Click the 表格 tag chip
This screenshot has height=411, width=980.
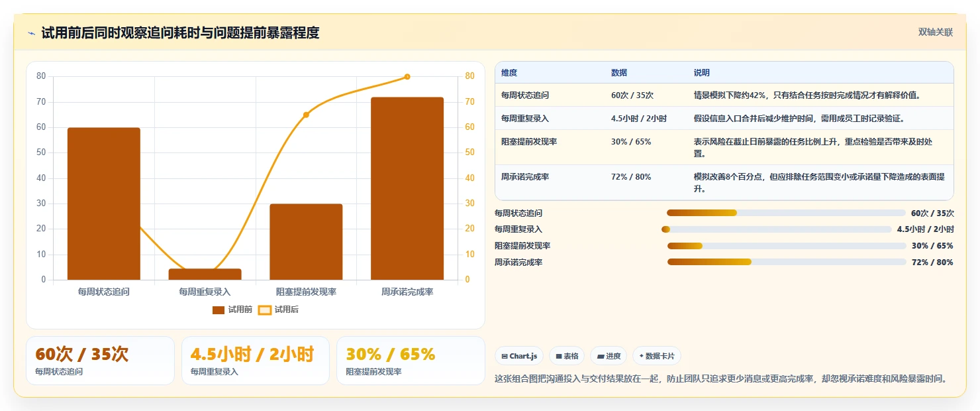point(567,356)
